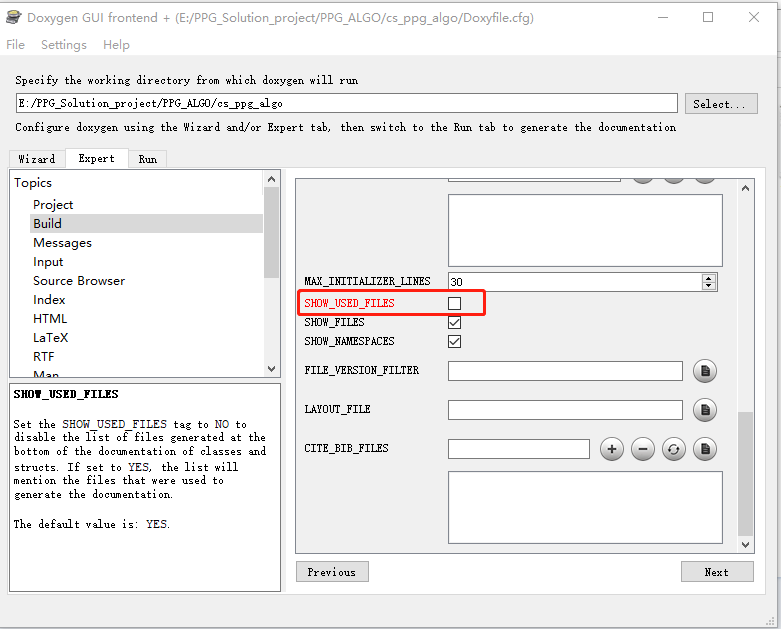The width and height of the screenshot is (781, 629).
Task: Maximize the Doxygen window
Action: coord(708,17)
